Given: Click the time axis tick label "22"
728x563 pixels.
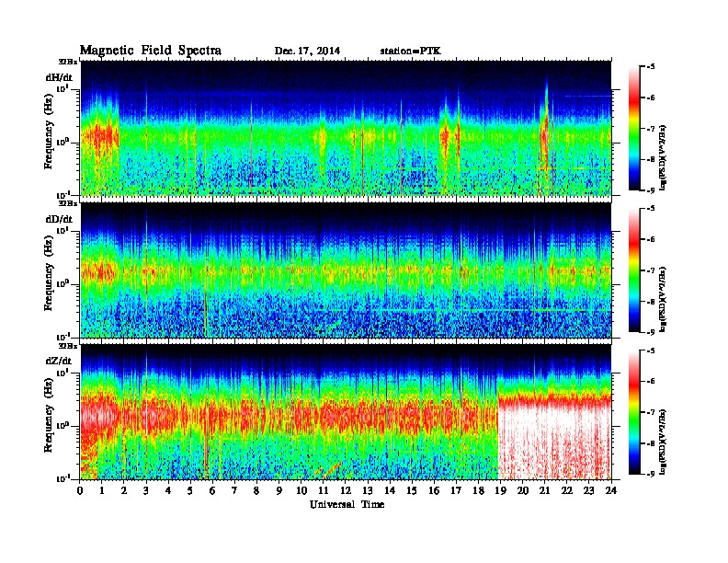Looking at the screenshot, I should tap(567, 491).
